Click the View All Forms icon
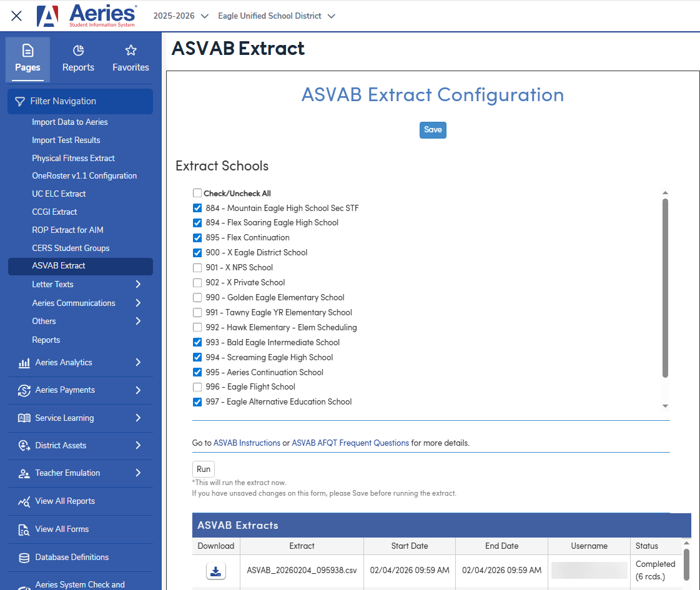This screenshot has height=590, width=700. pyautogui.click(x=24, y=529)
